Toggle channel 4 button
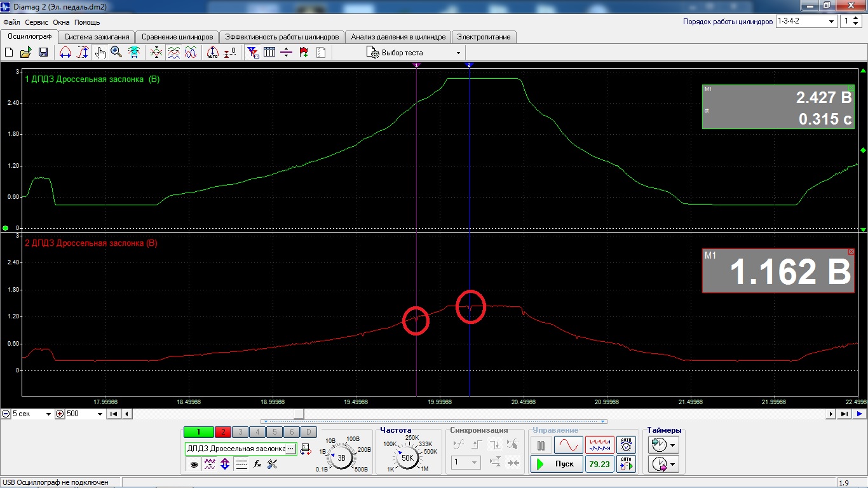The height and width of the screenshot is (488, 868). click(x=257, y=432)
